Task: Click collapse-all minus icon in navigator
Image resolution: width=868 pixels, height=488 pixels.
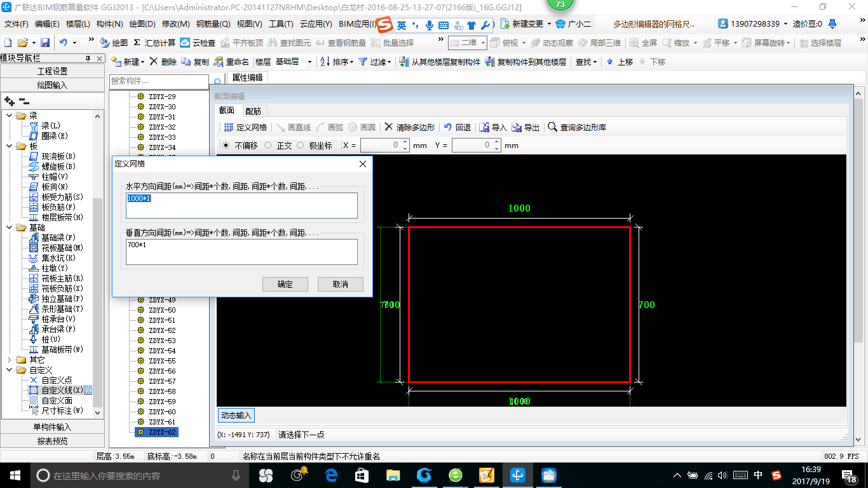Action: (x=24, y=100)
